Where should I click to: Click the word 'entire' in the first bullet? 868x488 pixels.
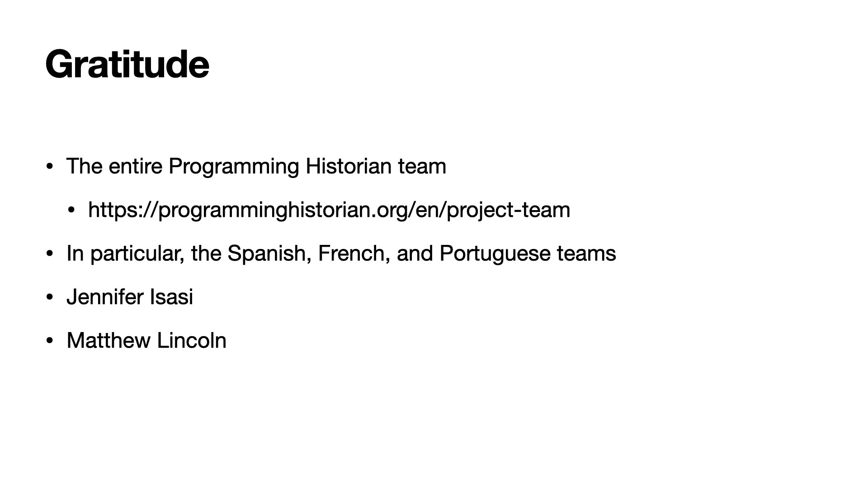pyautogui.click(x=135, y=166)
